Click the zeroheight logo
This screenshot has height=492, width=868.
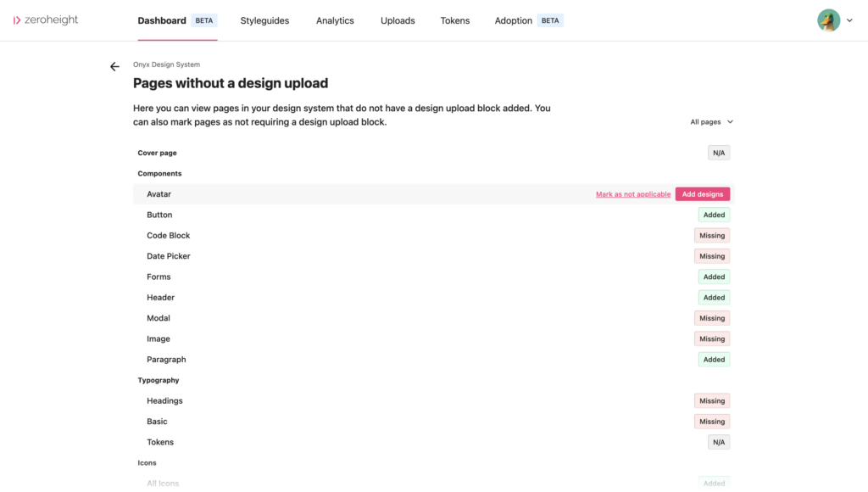[x=46, y=20]
